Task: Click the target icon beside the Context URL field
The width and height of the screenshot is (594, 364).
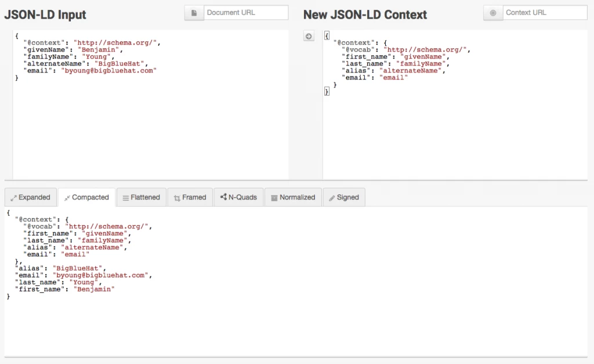Action: [492, 12]
